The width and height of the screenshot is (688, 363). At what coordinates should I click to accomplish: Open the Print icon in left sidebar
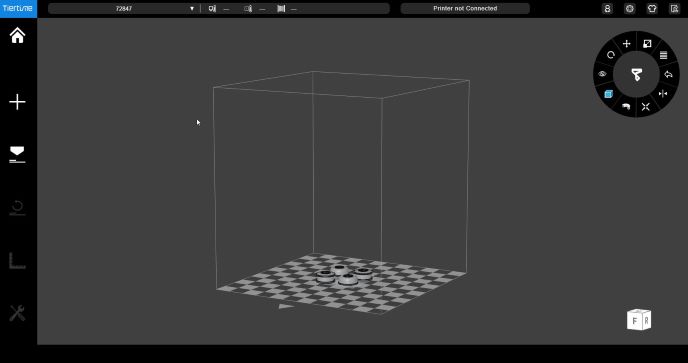[17, 155]
